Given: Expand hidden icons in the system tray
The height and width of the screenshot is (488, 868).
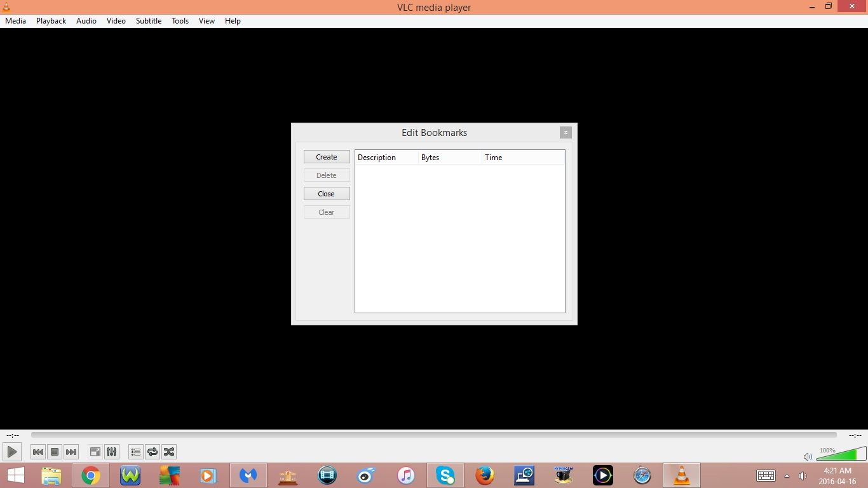Looking at the screenshot, I should [x=787, y=475].
